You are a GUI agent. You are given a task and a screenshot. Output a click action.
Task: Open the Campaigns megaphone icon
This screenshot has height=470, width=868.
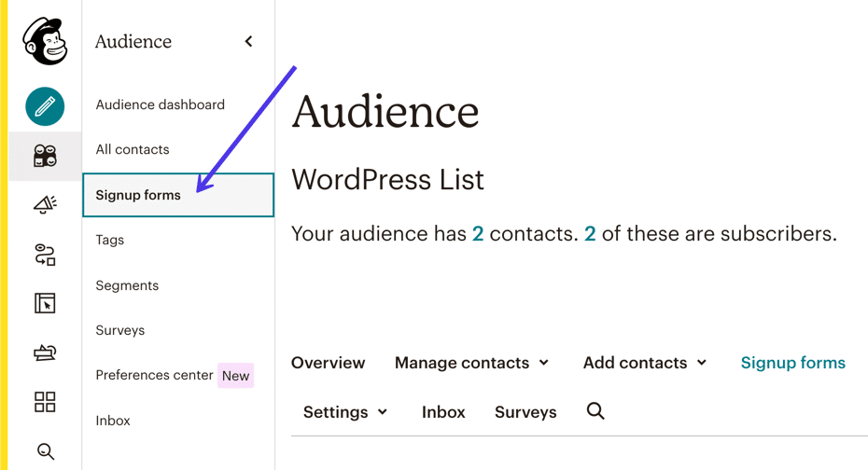pyautogui.click(x=45, y=205)
